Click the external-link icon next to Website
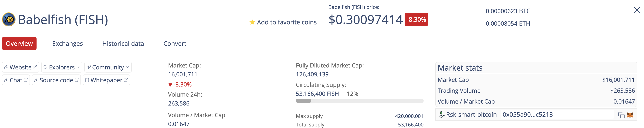This screenshot has width=644, height=128. 35,67
